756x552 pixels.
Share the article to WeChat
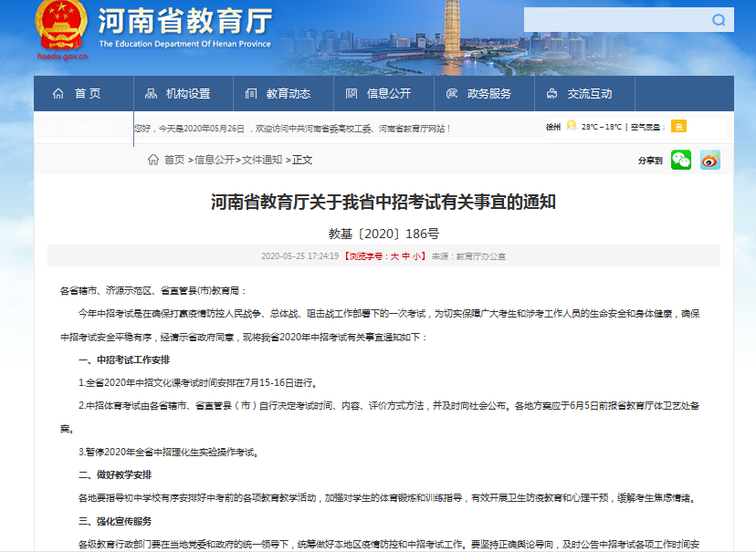pos(680,161)
